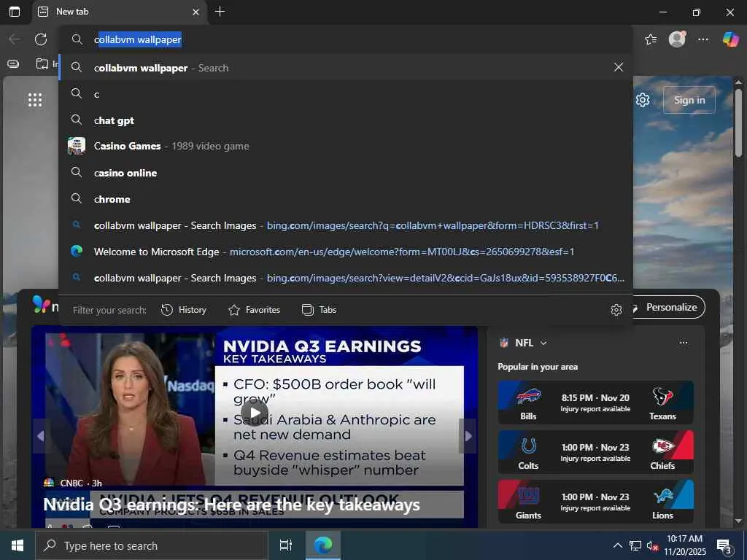747x560 pixels.
Task: Open the notification center icon
Action: pos(724,546)
